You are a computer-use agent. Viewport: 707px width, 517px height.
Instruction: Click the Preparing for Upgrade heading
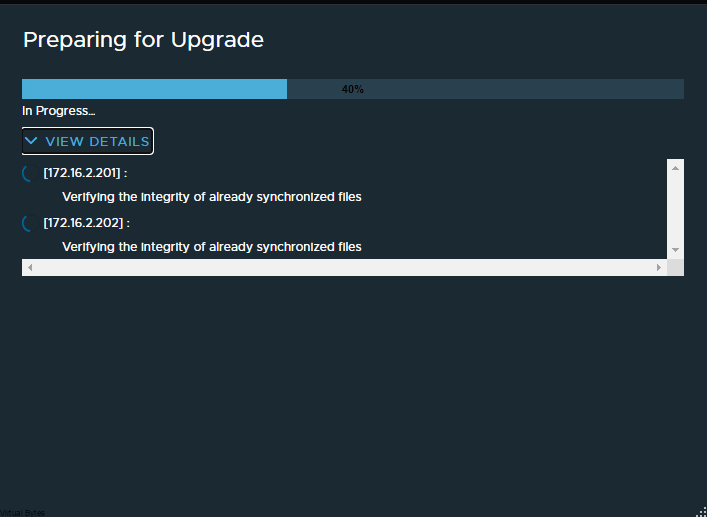[x=143, y=40]
